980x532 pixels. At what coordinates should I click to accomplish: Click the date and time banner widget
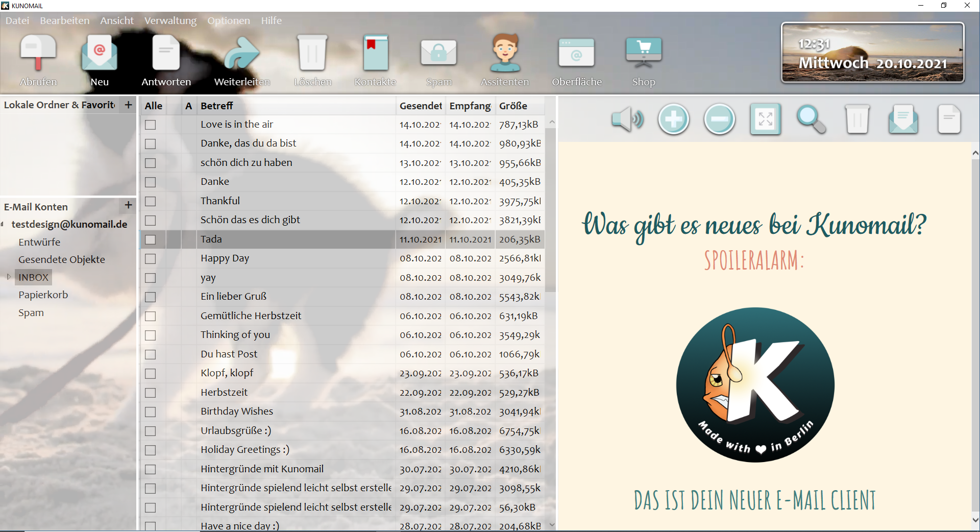pos(873,53)
